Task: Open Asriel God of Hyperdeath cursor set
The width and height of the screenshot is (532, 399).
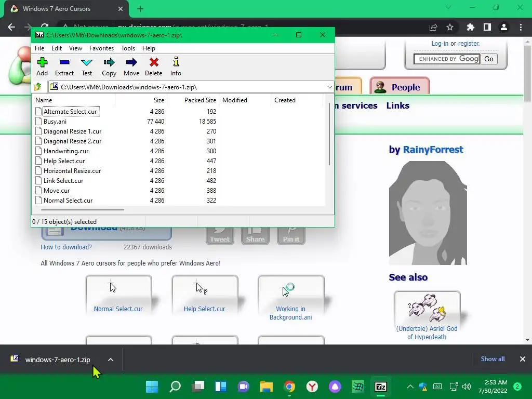Action: [x=427, y=315]
